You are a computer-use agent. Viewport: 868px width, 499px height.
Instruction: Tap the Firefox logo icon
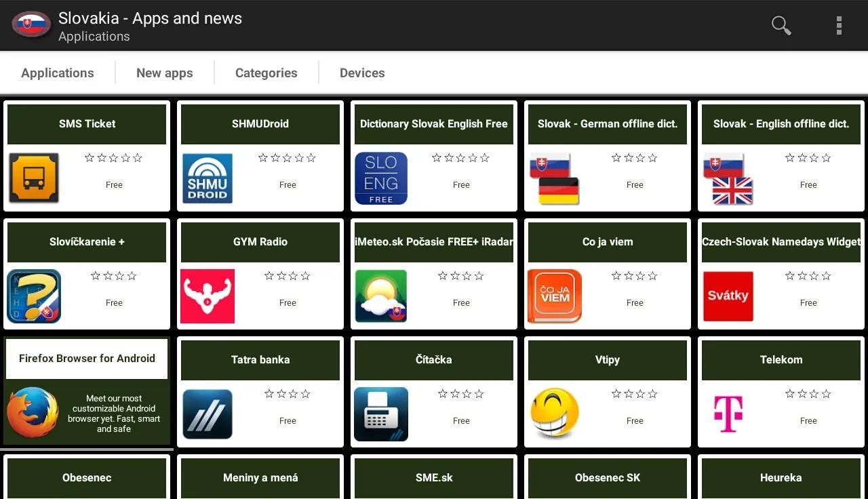pyautogui.click(x=33, y=412)
